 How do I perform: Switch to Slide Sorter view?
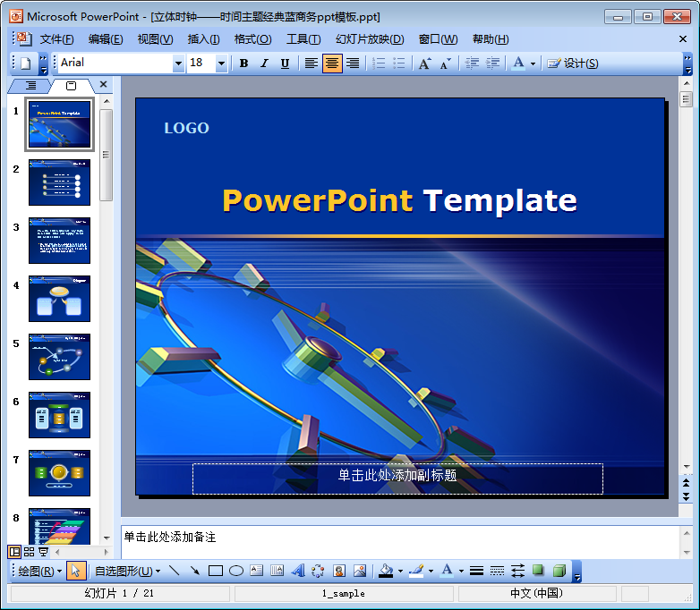click(x=29, y=552)
